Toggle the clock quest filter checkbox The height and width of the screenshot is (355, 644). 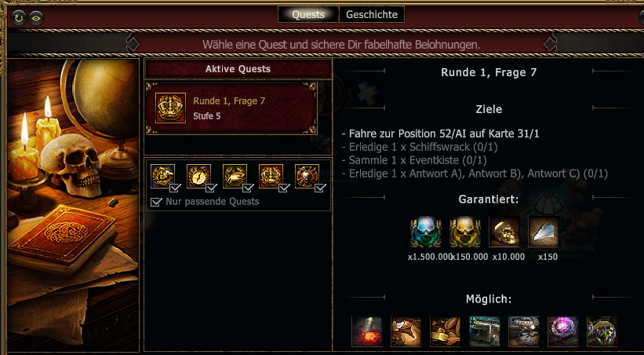(x=211, y=188)
